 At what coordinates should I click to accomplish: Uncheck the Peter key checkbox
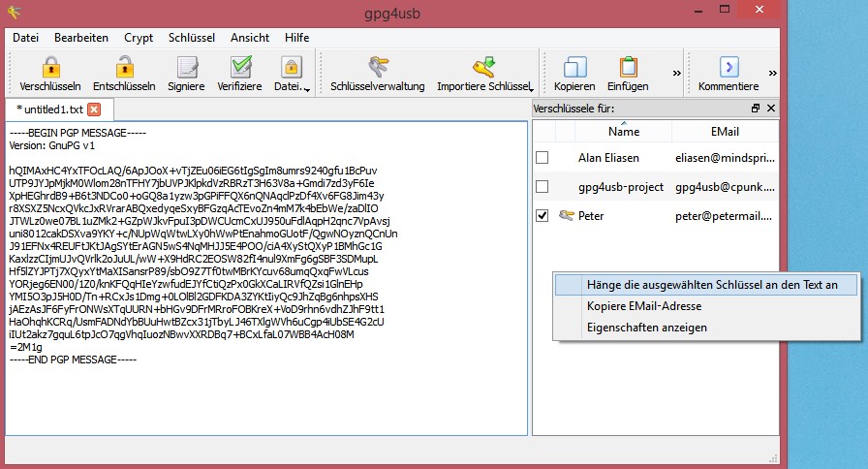click(x=542, y=216)
